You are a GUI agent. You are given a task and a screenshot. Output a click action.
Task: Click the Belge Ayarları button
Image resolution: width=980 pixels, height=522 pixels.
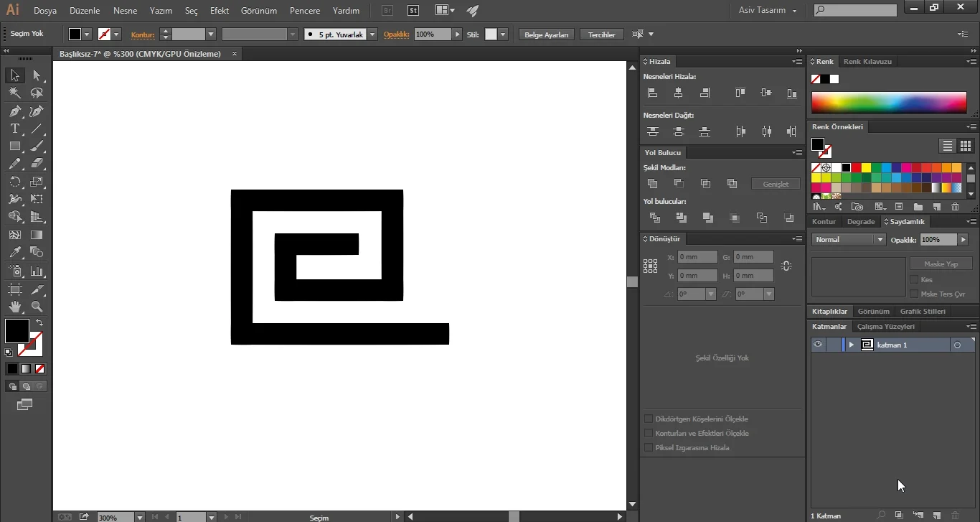click(x=547, y=34)
